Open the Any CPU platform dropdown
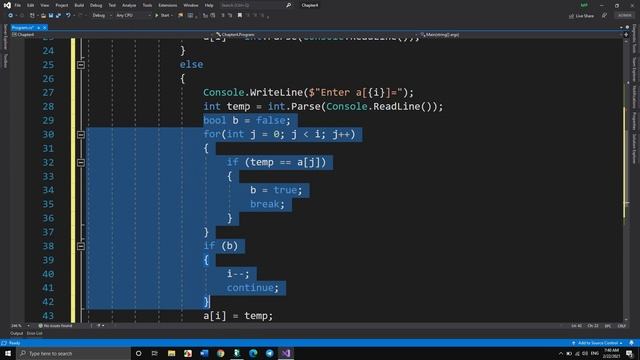 (133, 16)
